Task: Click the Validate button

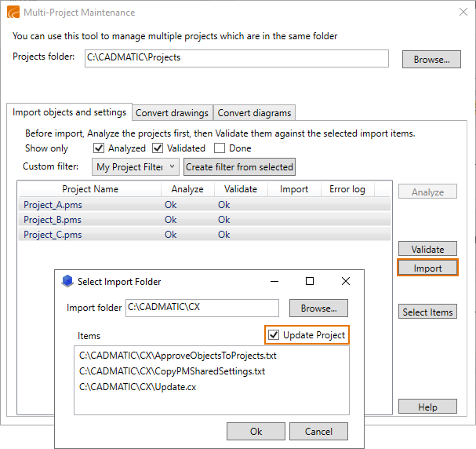Action: tap(427, 249)
